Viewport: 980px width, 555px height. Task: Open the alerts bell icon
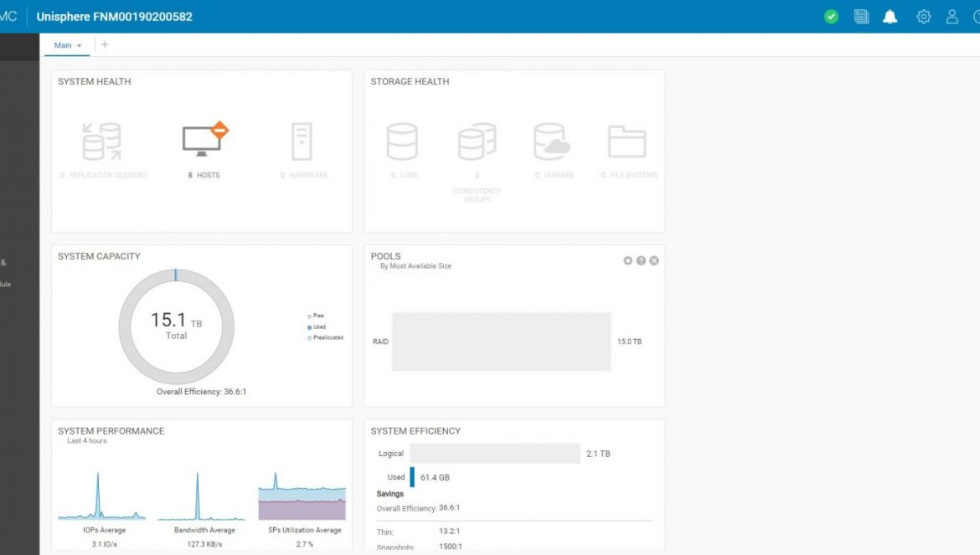tap(890, 17)
